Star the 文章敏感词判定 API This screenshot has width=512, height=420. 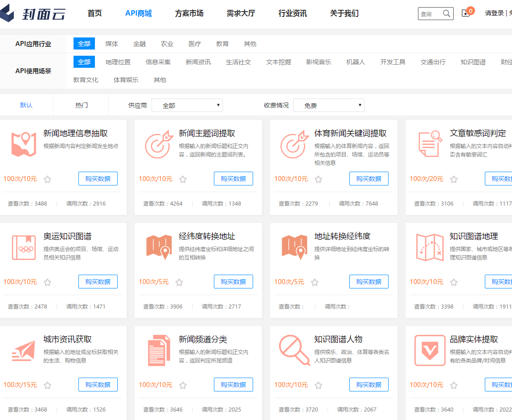pos(454,179)
